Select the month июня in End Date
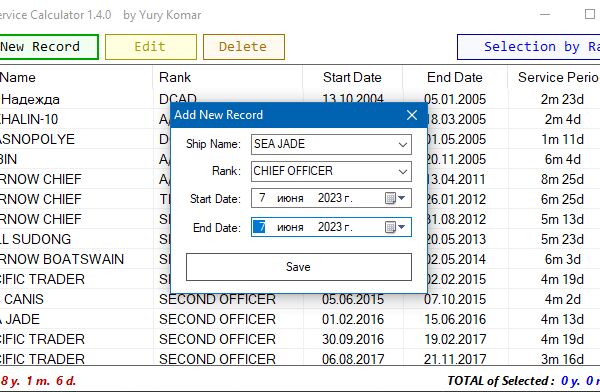The image size is (600, 392). (290, 227)
